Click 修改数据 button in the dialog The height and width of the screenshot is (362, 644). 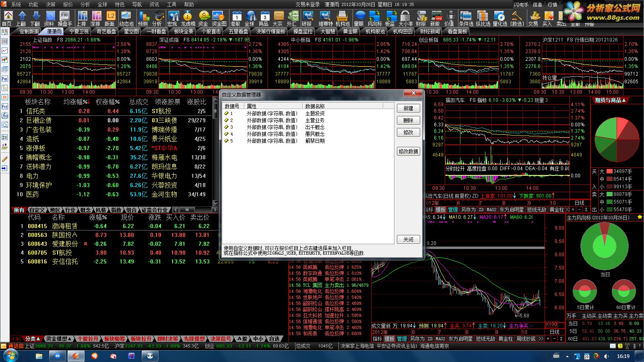pyautogui.click(x=408, y=151)
